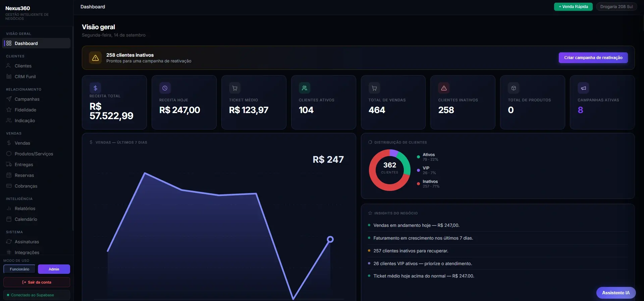644x301 pixels.
Task: Click the CRM Funil columns icon
Action: point(9,77)
